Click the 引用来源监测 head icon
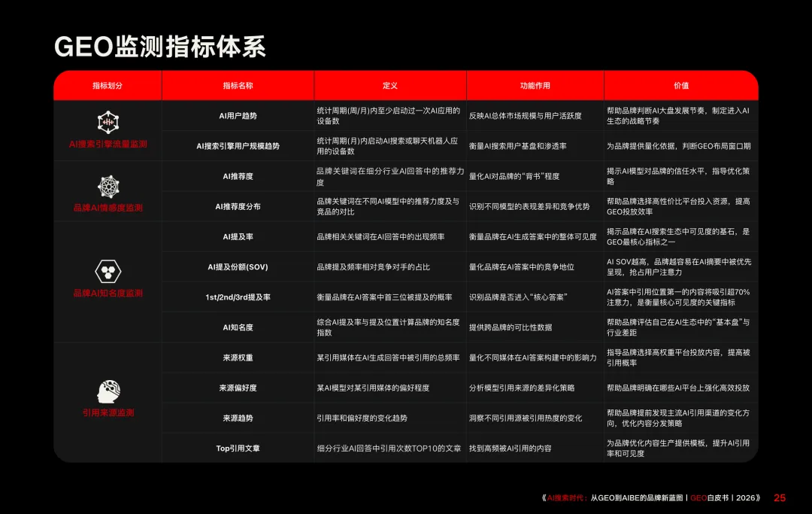Screen dimensions: 812x514 [108, 391]
